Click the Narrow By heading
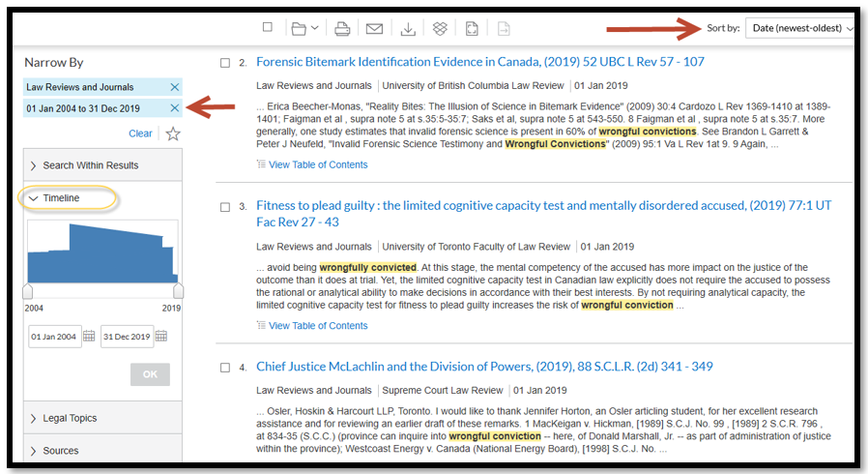This screenshot has width=868, height=474. pyautogui.click(x=54, y=62)
